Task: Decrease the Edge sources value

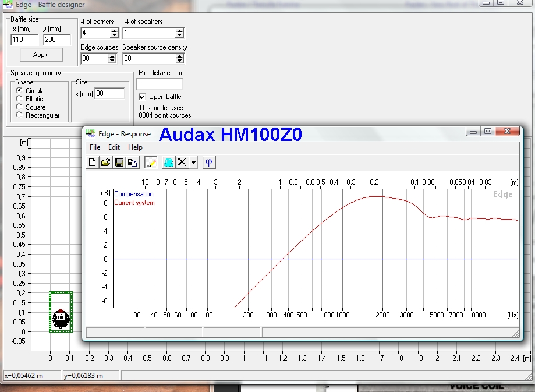Action: [112, 61]
